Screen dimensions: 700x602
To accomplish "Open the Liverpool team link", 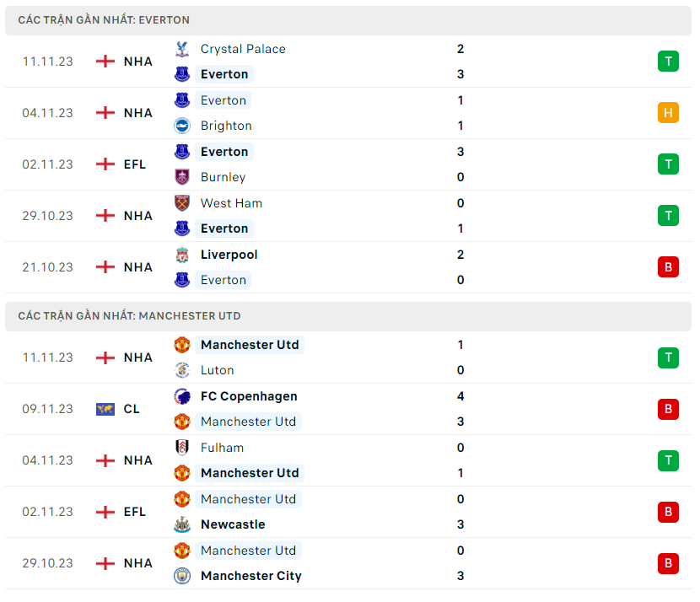I will (229, 255).
